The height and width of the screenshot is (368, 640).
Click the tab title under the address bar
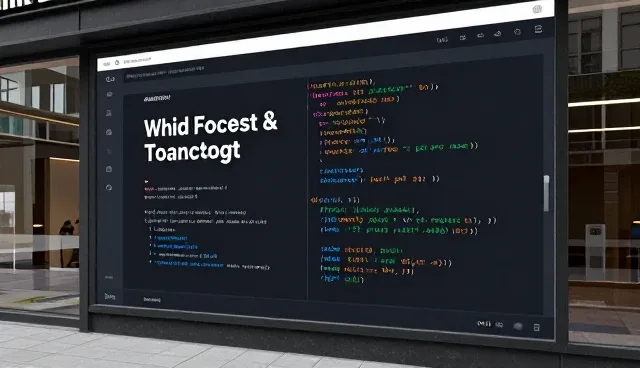(x=165, y=72)
